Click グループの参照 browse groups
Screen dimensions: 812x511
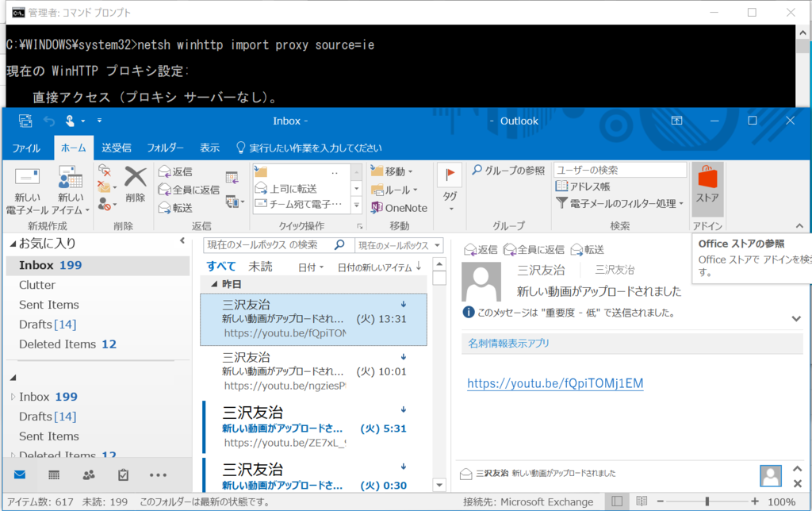click(x=508, y=170)
